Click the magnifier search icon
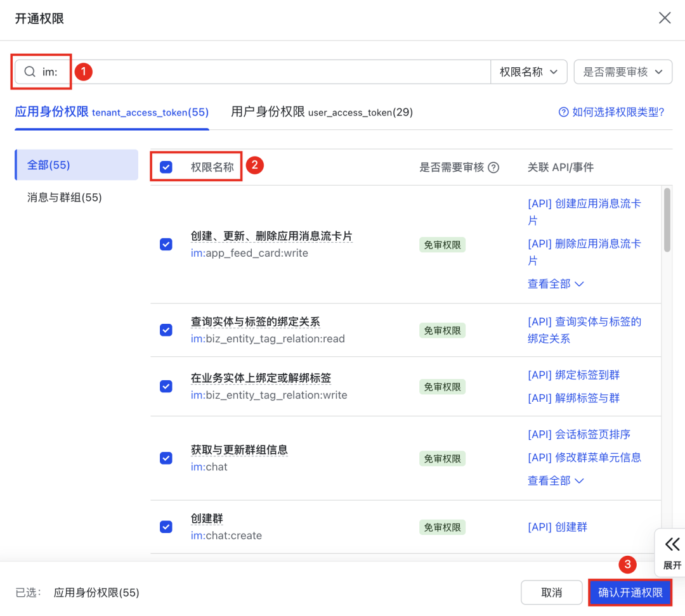 [x=30, y=72]
